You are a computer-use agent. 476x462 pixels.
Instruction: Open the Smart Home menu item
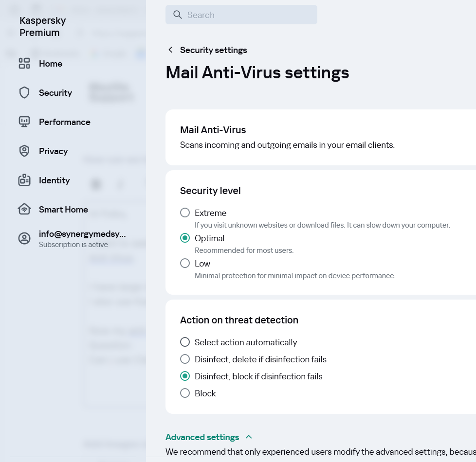(63, 210)
